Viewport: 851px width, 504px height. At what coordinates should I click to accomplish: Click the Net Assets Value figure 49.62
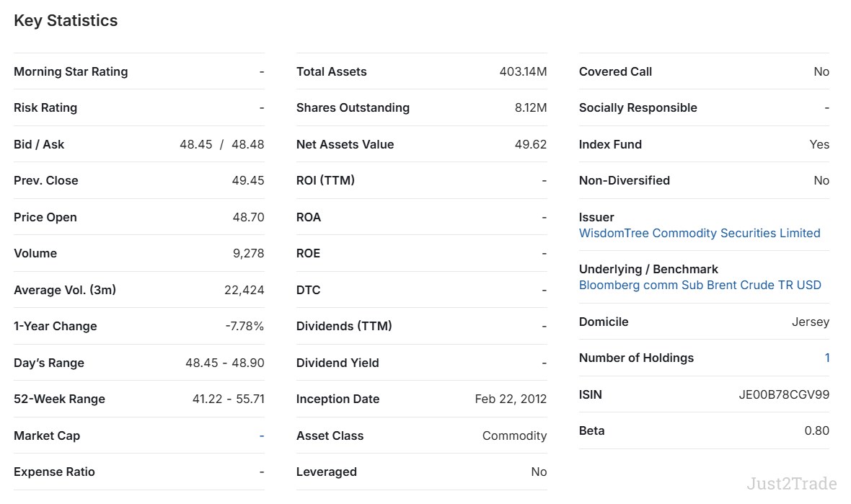[x=530, y=144]
